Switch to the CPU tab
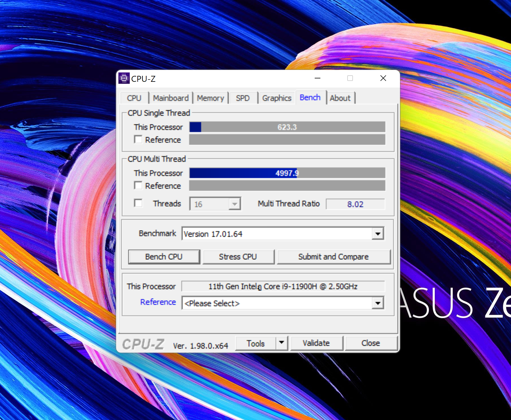The width and height of the screenshot is (511, 420). click(134, 98)
